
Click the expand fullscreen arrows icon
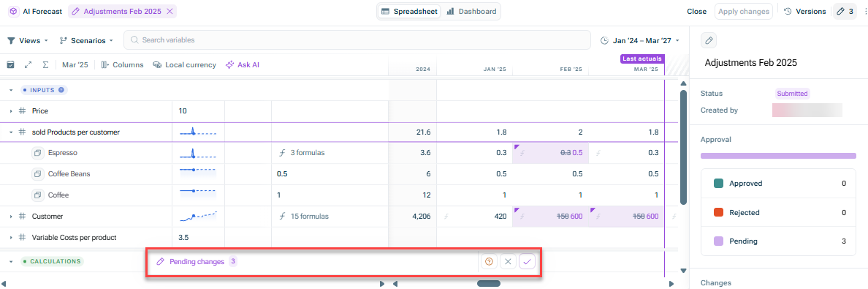point(28,64)
